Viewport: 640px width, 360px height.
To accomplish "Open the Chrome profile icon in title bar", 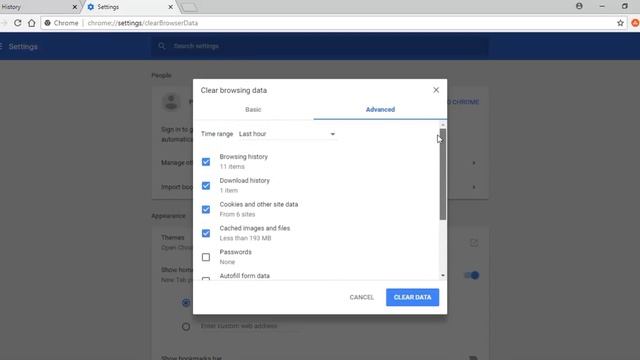I will click(579, 6).
